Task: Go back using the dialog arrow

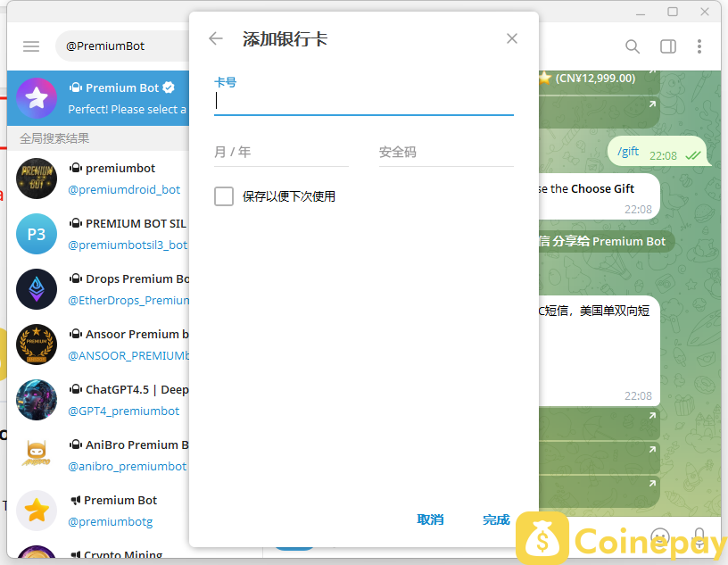Action: pyautogui.click(x=216, y=38)
